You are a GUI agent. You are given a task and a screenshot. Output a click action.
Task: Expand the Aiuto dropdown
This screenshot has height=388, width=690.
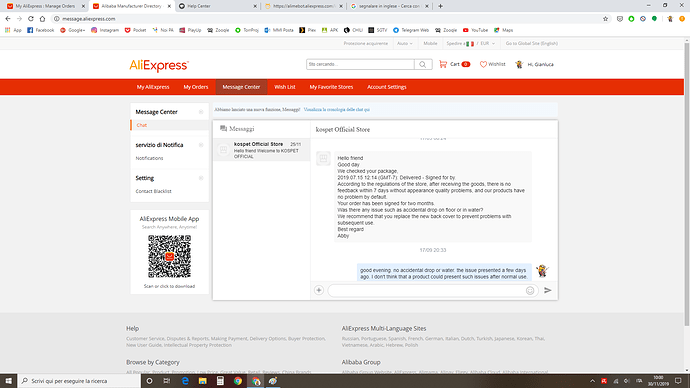tap(405, 44)
